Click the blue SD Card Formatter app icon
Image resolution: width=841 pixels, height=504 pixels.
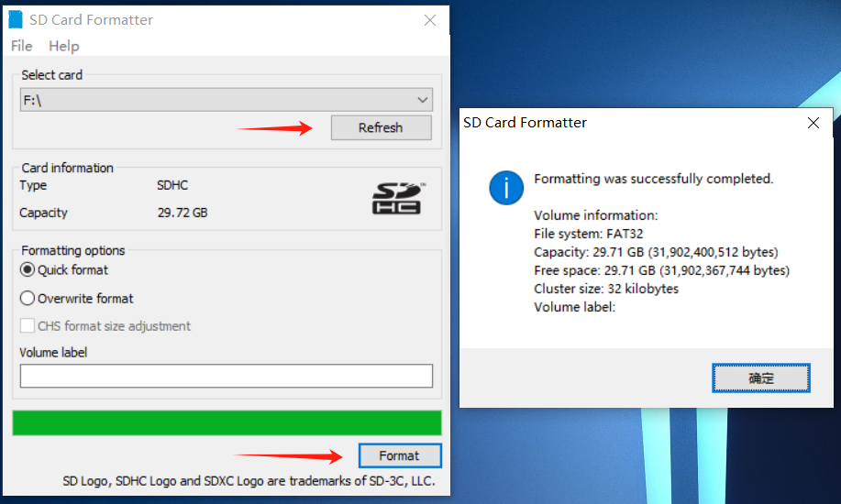click(16, 19)
